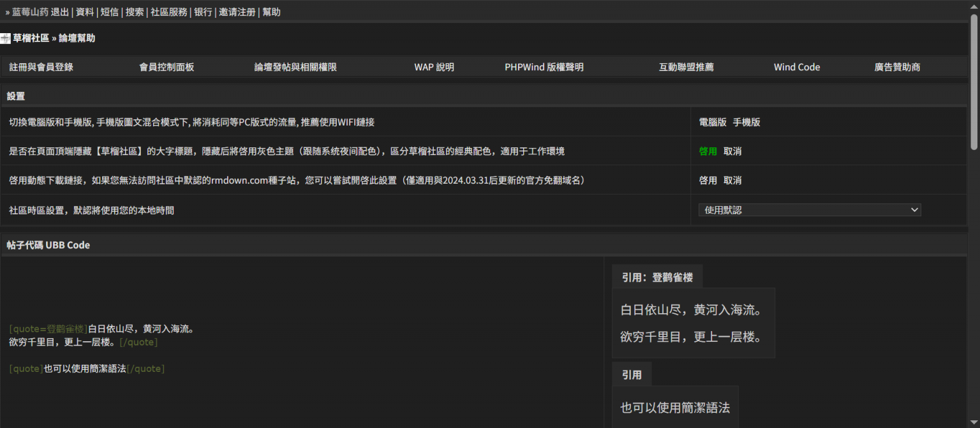The width and height of the screenshot is (980, 428).
Task: Click the 草榴社區 logo icon in breadcrumb
Action: point(5,39)
